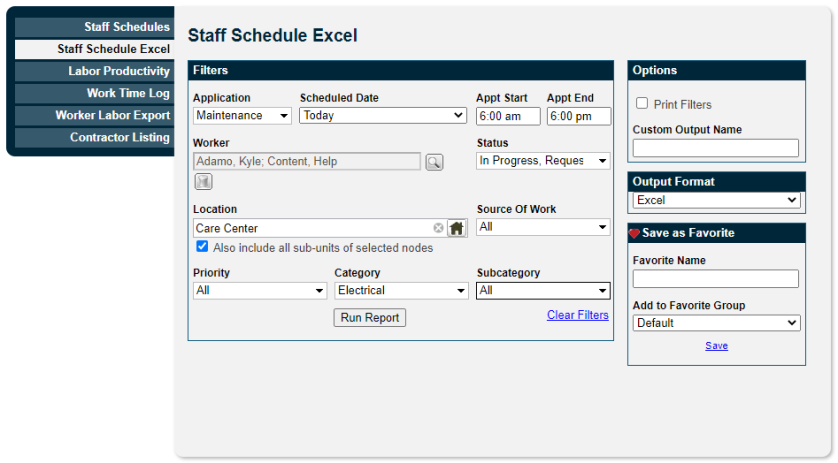838x463 pixels.
Task: Open the location tree house icon
Action: 456,228
